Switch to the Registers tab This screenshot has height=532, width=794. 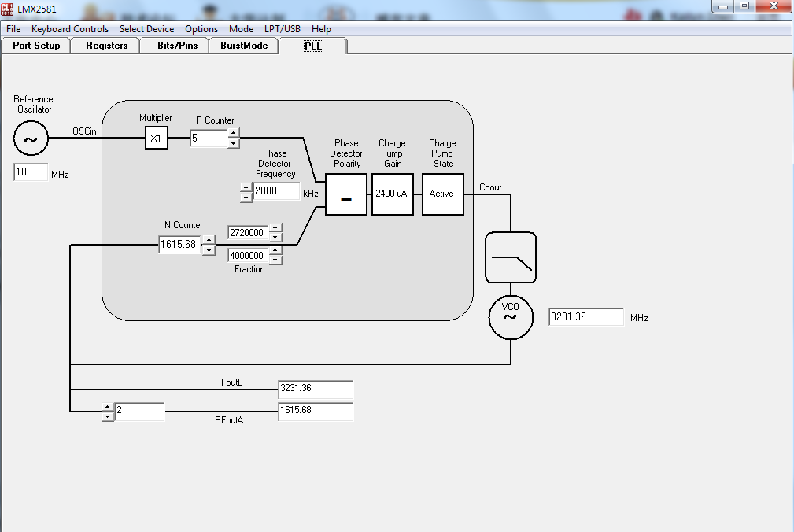coord(106,46)
